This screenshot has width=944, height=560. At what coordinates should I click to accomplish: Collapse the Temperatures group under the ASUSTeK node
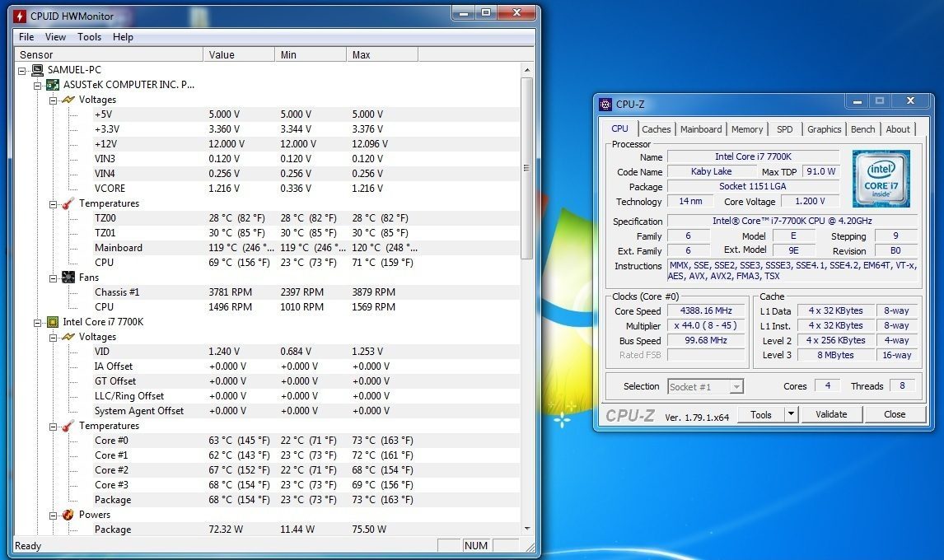53,204
